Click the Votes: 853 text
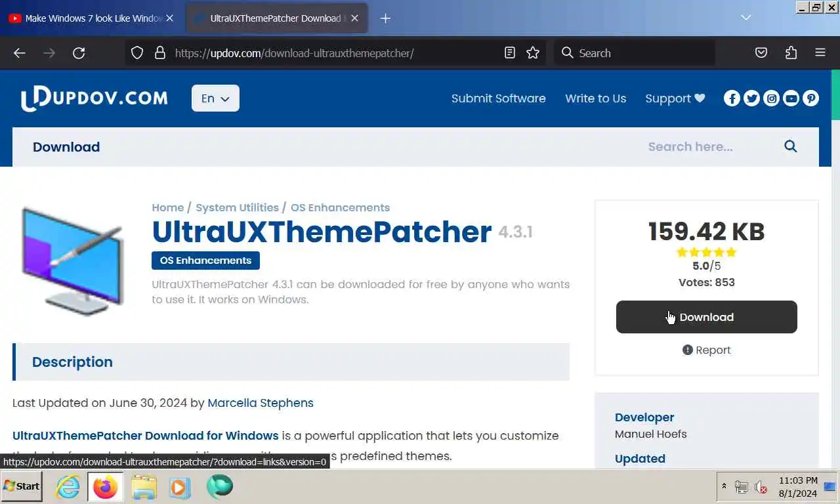 pos(706,282)
